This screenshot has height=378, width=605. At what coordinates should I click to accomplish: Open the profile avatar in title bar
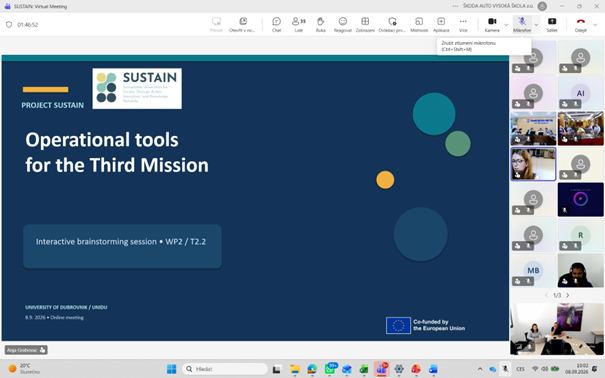(x=542, y=6)
